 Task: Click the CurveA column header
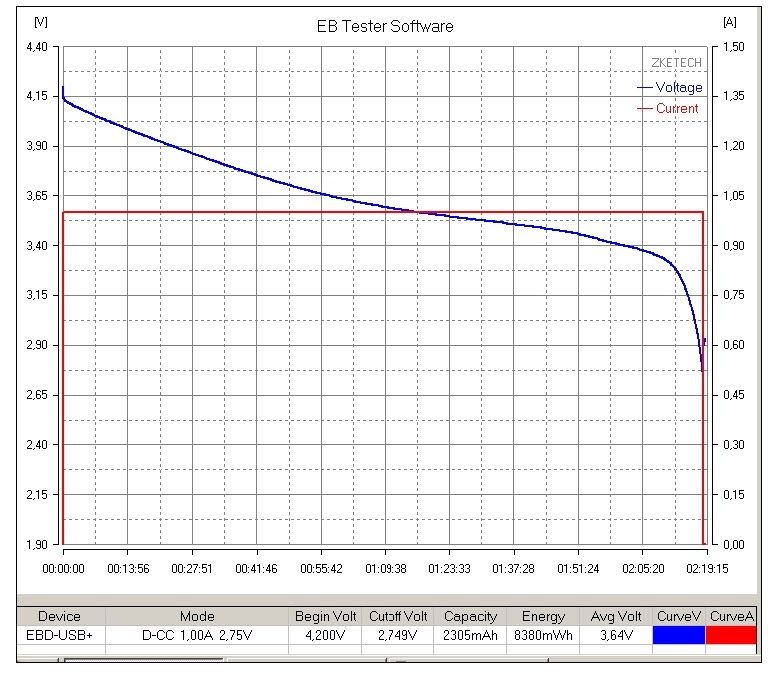(x=732, y=616)
